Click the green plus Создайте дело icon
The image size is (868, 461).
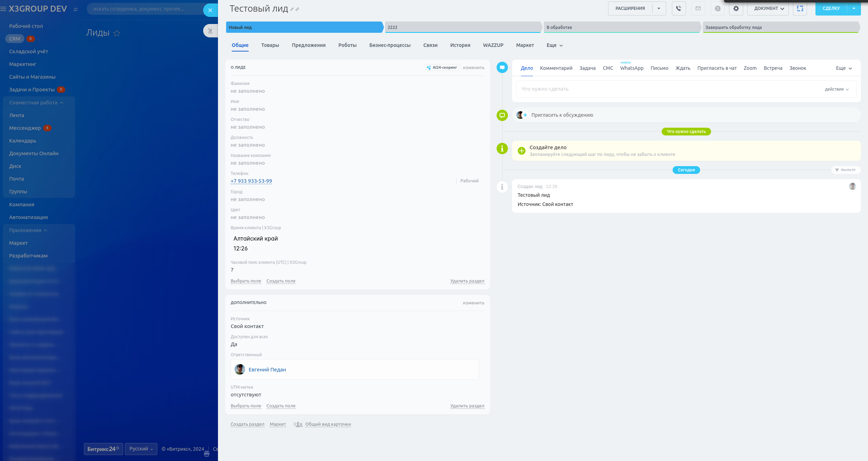(522, 151)
